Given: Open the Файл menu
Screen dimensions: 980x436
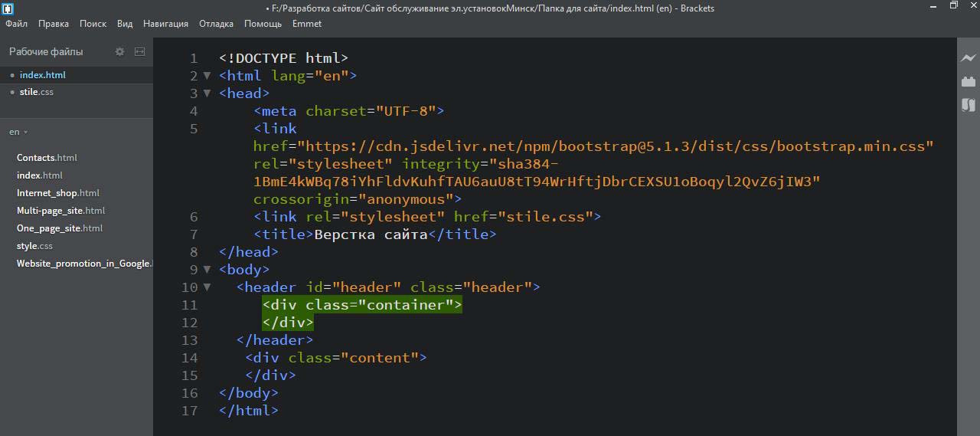Looking at the screenshot, I should click(16, 24).
